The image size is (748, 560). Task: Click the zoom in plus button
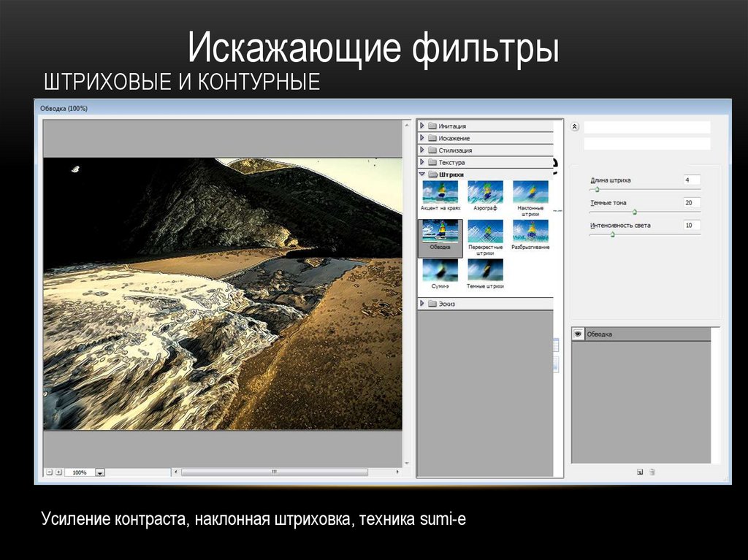coord(59,472)
